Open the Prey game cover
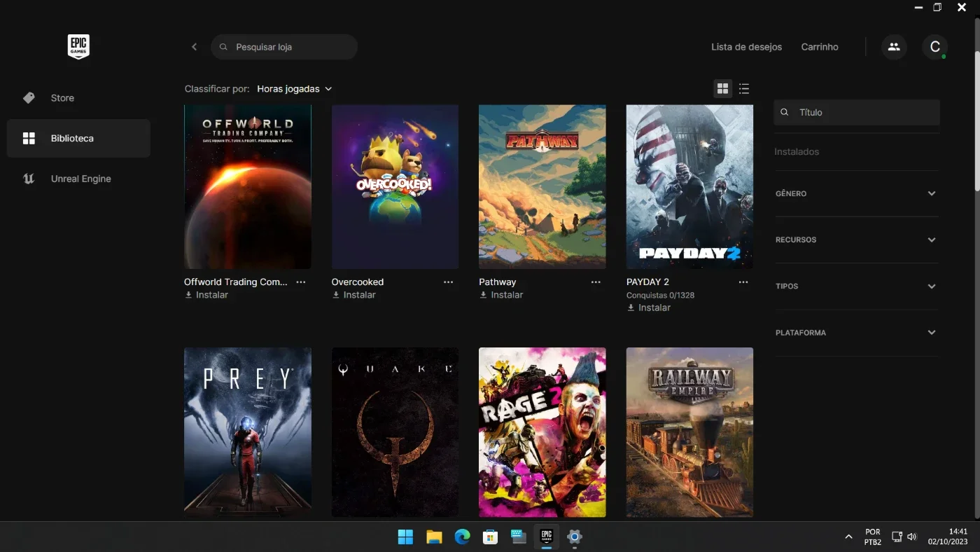Image resolution: width=980 pixels, height=552 pixels. 248,432
